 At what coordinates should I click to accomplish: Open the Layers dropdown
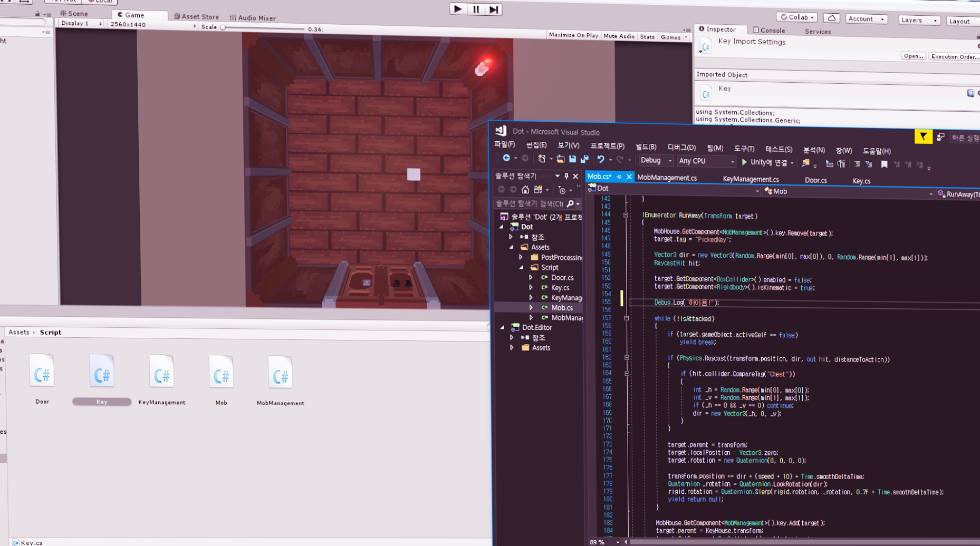pos(919,20)
